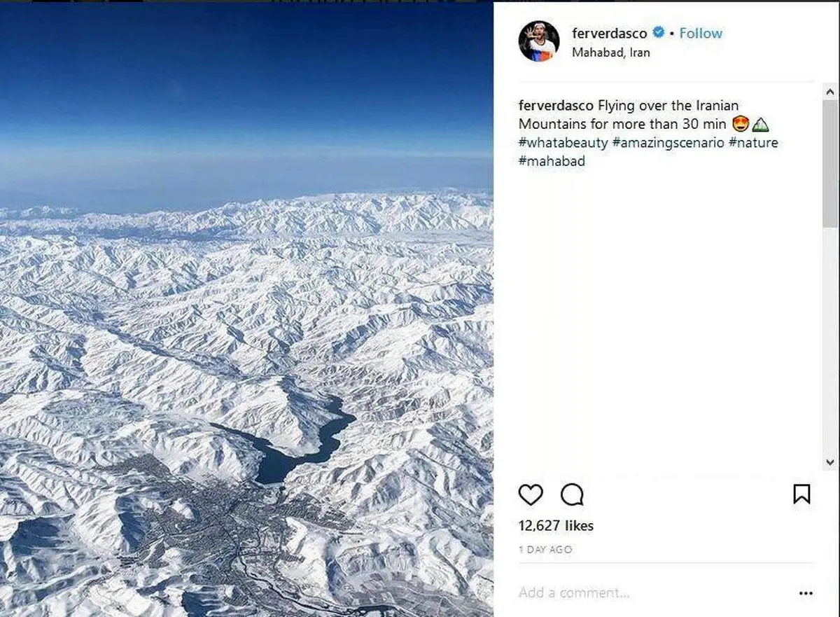This screenshot has width=840, height=617.
Task: Open the #mahabad hashtag
Action: 552,161
